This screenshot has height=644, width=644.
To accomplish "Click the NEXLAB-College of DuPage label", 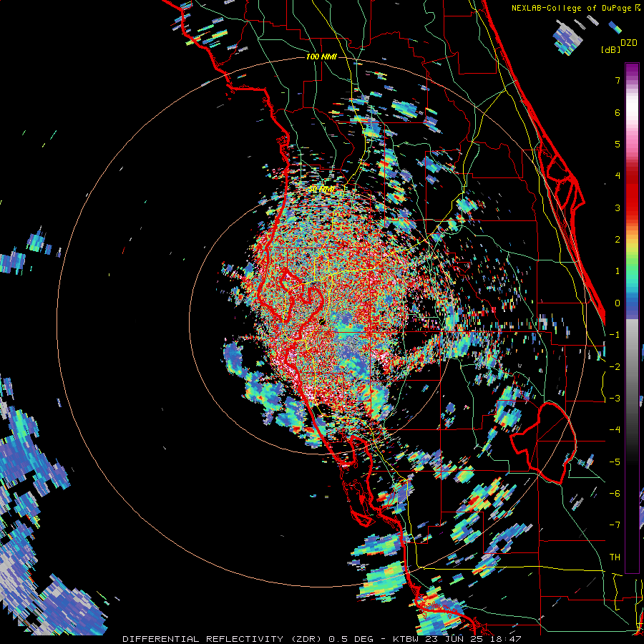I will pyautogui.click(x=572, y=8).
